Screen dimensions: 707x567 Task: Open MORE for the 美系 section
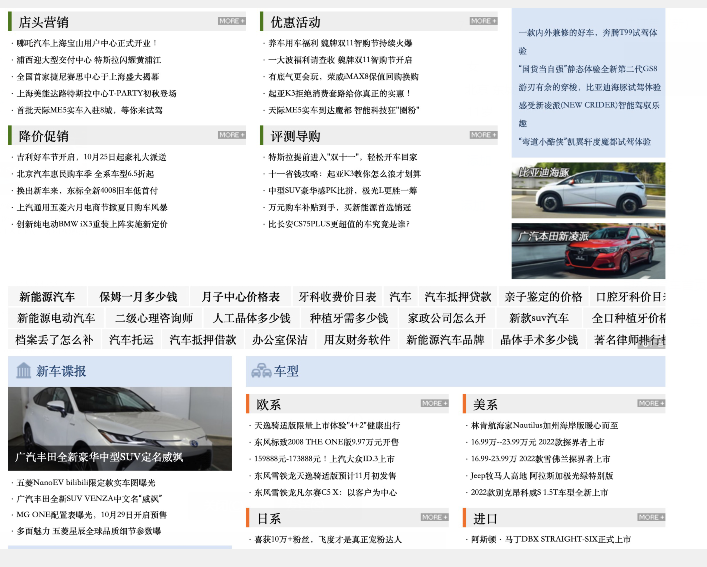coord(651,403)
